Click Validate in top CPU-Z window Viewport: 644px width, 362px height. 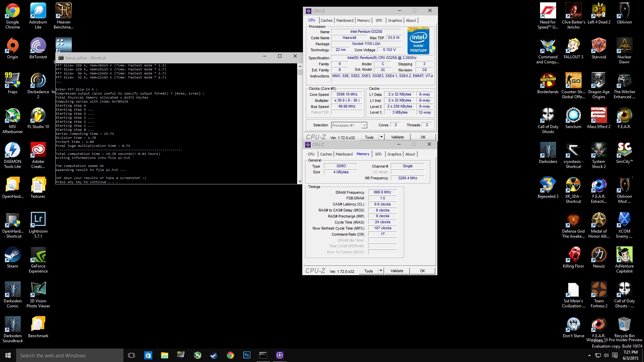click(397, 137)
